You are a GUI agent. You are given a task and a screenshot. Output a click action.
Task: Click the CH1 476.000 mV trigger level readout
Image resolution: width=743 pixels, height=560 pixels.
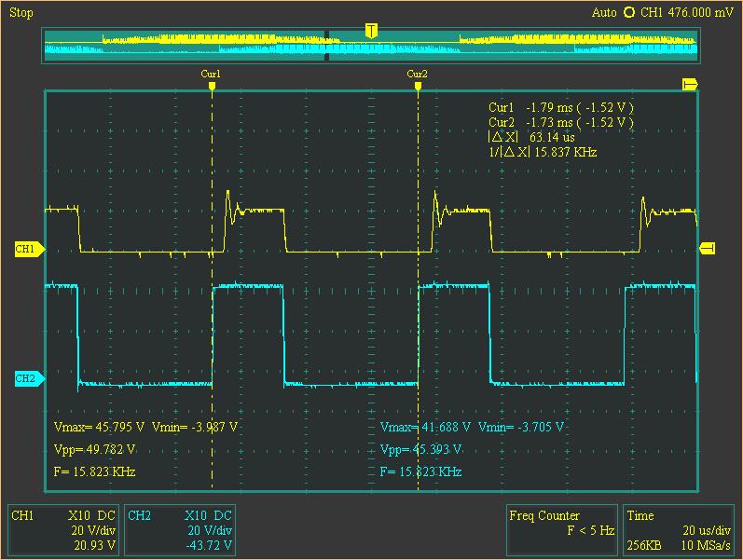tap(688, 13)
